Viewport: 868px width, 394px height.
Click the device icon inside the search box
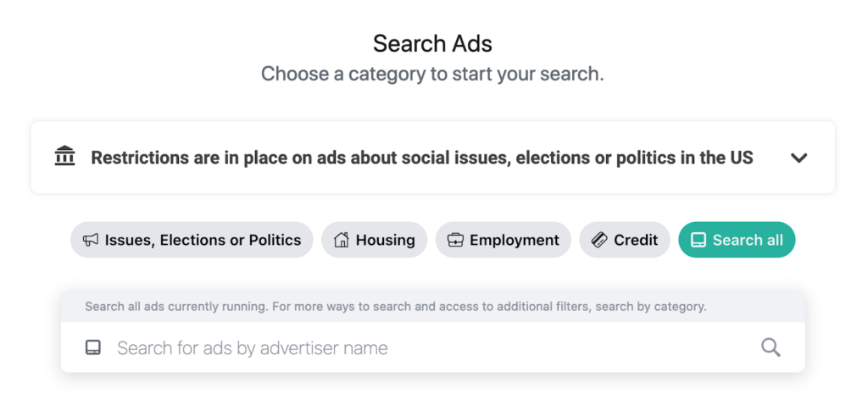[x=94, y=347]
